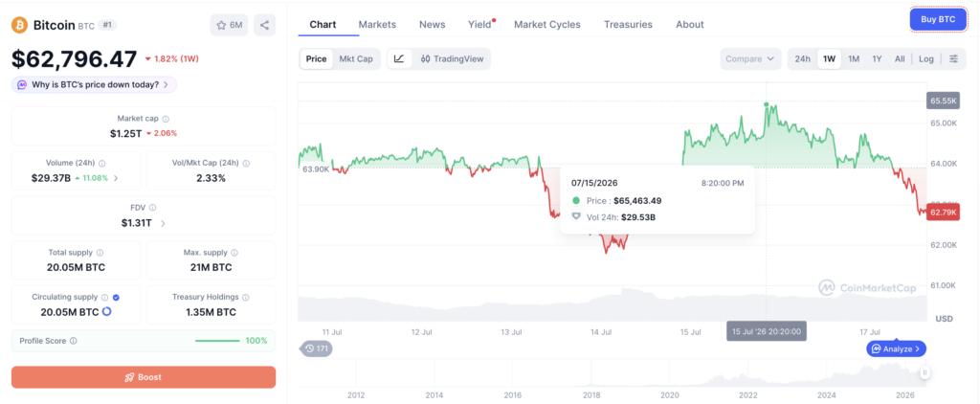Click the Market cap info icon
This screenshot has width=980, height=404.
[x=166, y=118]
